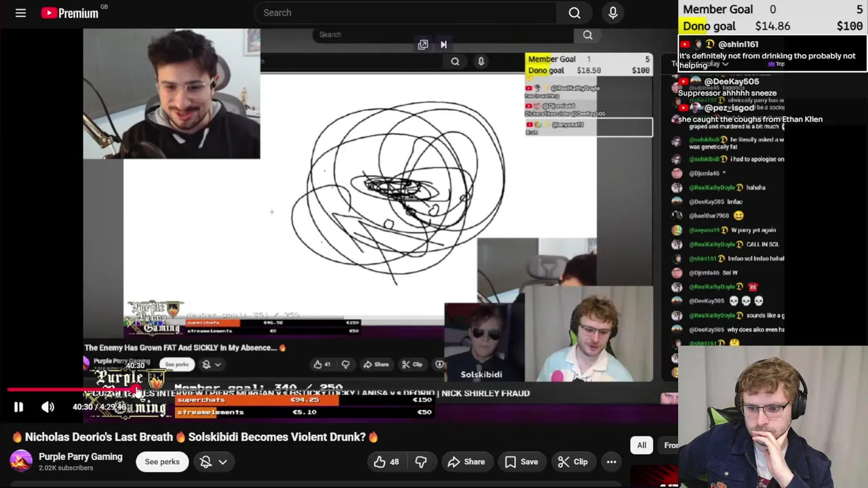868x488 pixels.
Task: Go to YouTube Premium home logo
Action: pos(69,13)
